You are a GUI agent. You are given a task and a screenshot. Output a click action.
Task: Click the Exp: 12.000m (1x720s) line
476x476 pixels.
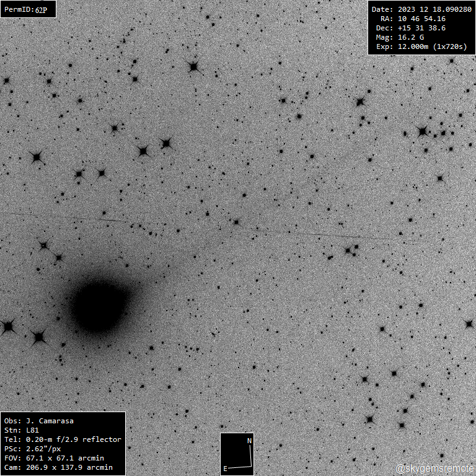coord(421,46)
